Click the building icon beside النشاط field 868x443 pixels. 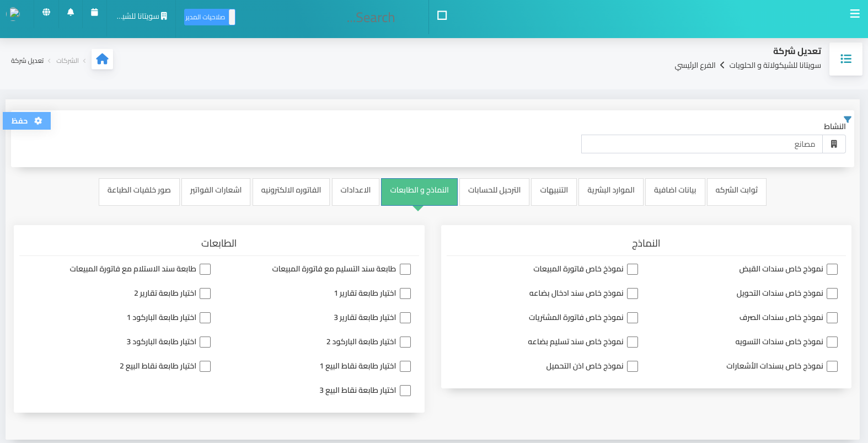coord(834,144)
